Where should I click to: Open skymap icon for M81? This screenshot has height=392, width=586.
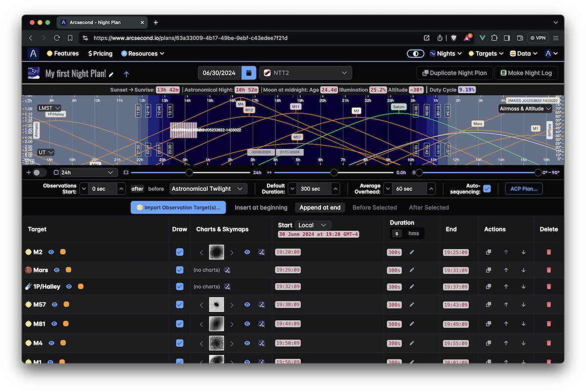tap(262, 323)
